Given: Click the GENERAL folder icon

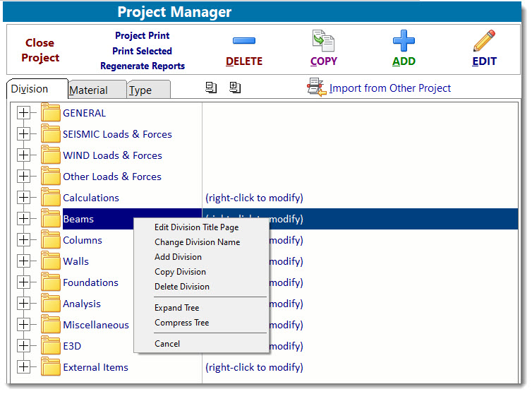Looking at the screenshot, I should pos(50,113).
